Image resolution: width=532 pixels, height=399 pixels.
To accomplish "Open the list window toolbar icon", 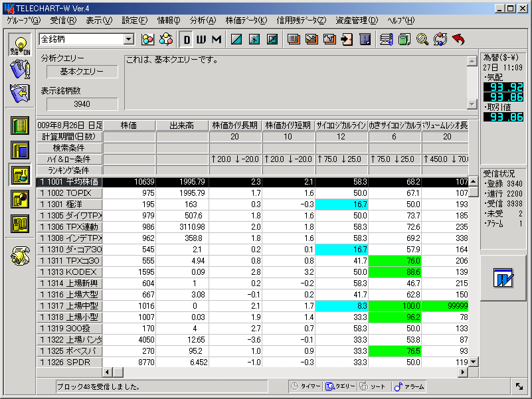I will click(294, 39).
